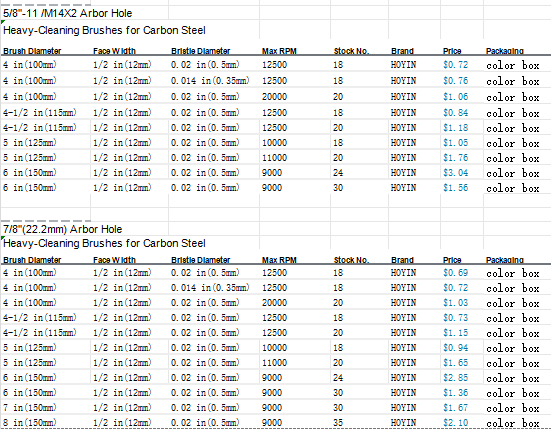Click the $0.69 price in second table
551x429 pixels.
pos(455,273)
